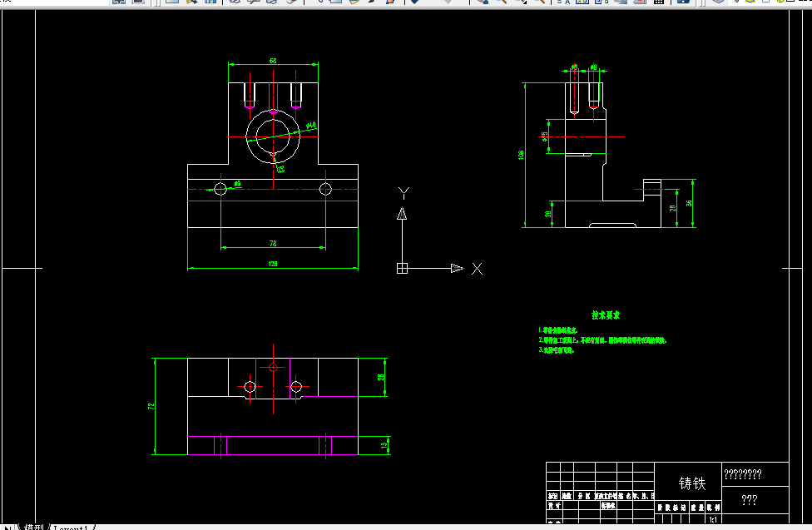Select the right bolt hole in front view base

click(325, 189)
